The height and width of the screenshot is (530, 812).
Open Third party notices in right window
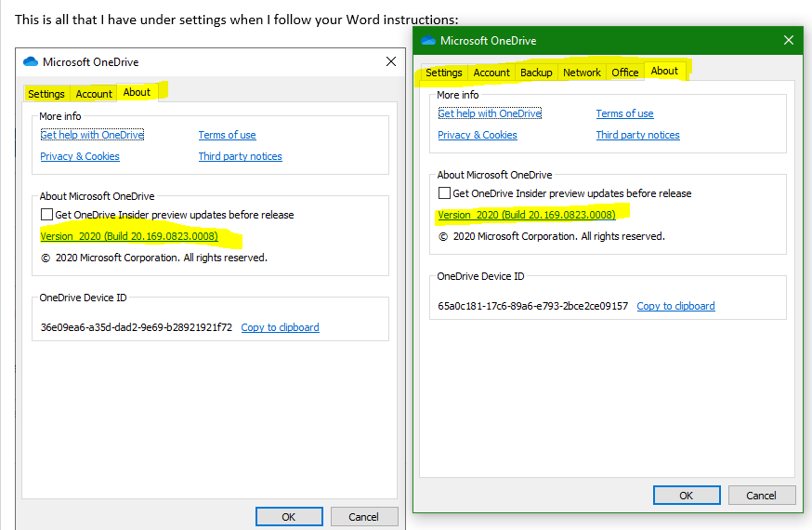(638, 135)
